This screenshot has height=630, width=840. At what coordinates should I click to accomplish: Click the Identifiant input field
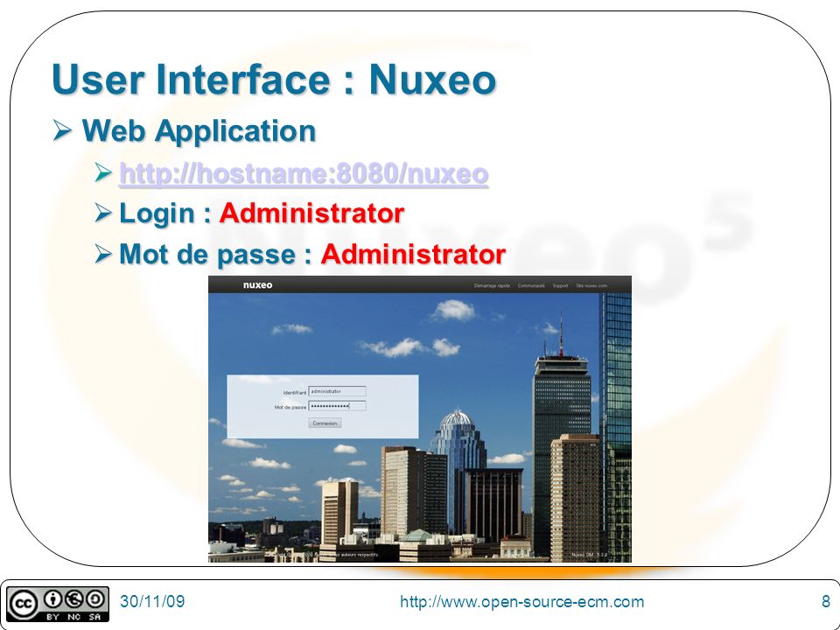337,392
